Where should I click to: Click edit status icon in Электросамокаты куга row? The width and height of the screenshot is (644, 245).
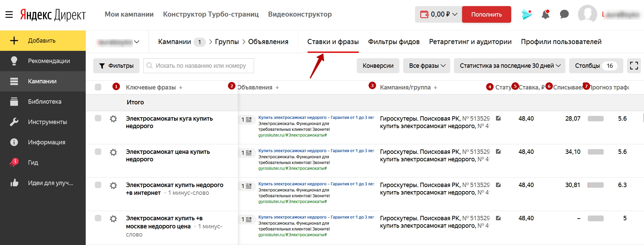(x=498, y=118)
